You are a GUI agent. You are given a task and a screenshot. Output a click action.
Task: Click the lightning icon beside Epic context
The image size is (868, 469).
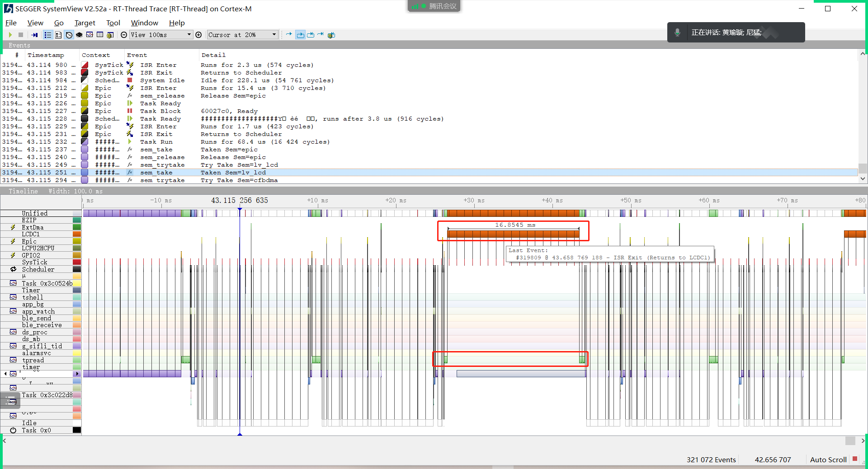click(x=13, y=241)
